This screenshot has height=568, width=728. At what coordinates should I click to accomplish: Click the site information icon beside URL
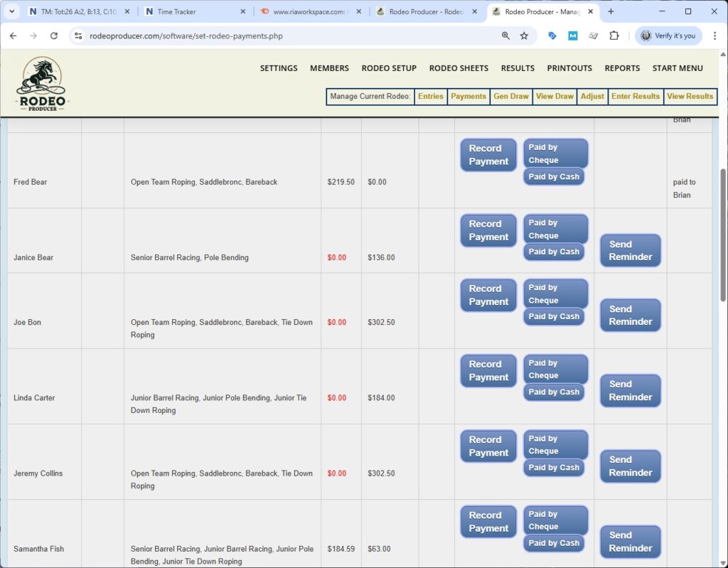coord(78,36)
